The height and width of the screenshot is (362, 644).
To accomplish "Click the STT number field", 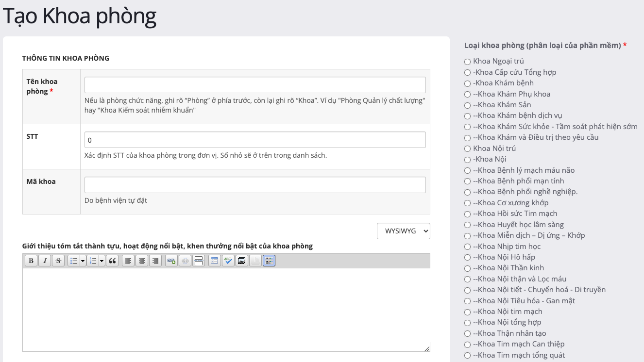I will pos(255,140).
